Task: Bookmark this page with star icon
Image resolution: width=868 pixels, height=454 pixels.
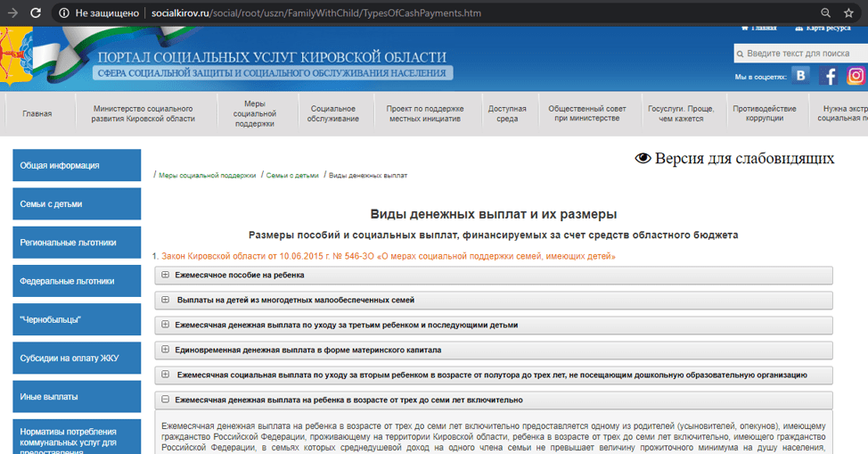Action: click(x=848, y=12)
